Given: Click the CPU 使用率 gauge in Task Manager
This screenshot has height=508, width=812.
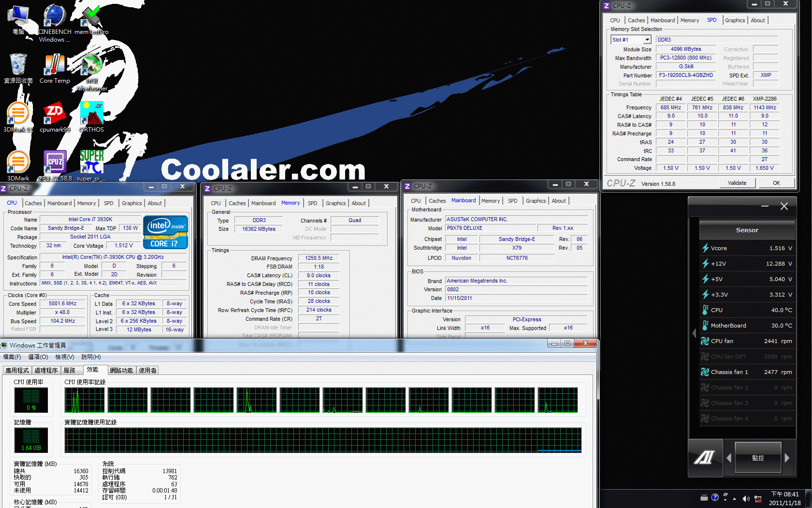Looking at the screenshot, I should click(31, 400).
